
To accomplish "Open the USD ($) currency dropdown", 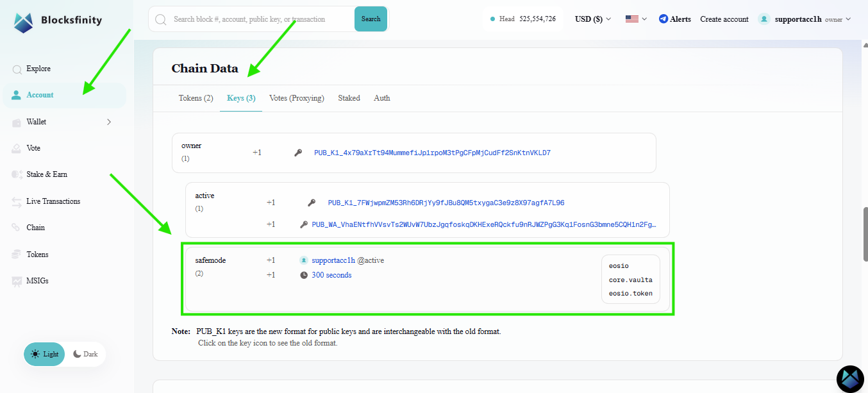I will (x=593, y=19).
